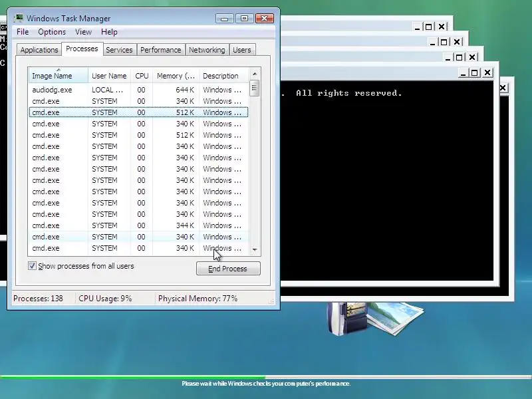Click the Task Manager resize grip corner
The image size is (532, 399).
[x=271, y=302]
